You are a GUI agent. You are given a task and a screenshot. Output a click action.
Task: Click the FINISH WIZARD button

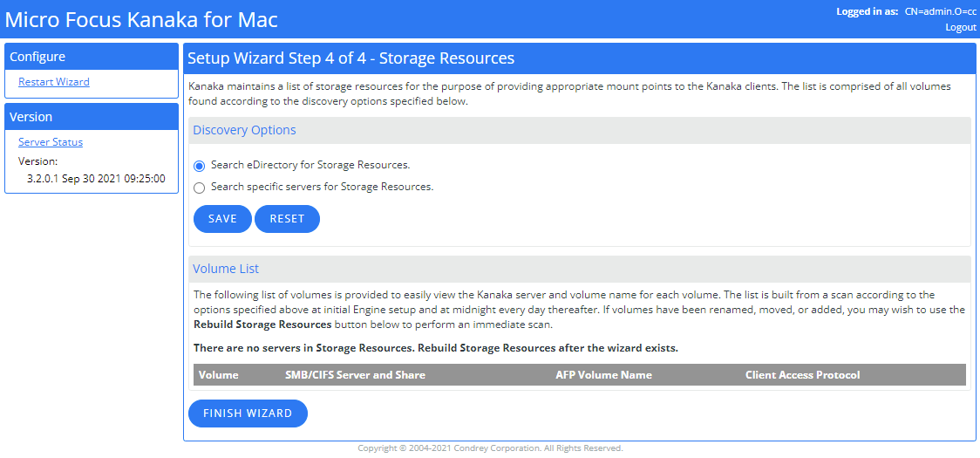[248, 414]
